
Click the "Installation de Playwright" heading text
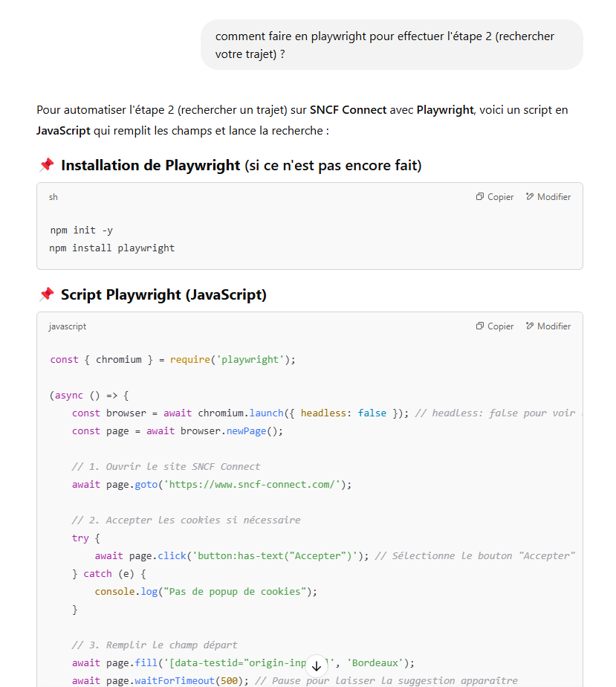[151, 165]
